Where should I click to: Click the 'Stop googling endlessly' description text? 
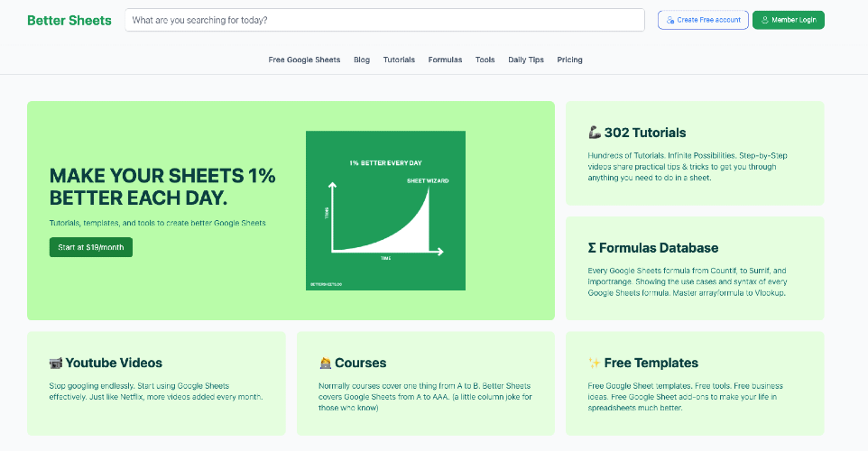[x=155, y=391]
